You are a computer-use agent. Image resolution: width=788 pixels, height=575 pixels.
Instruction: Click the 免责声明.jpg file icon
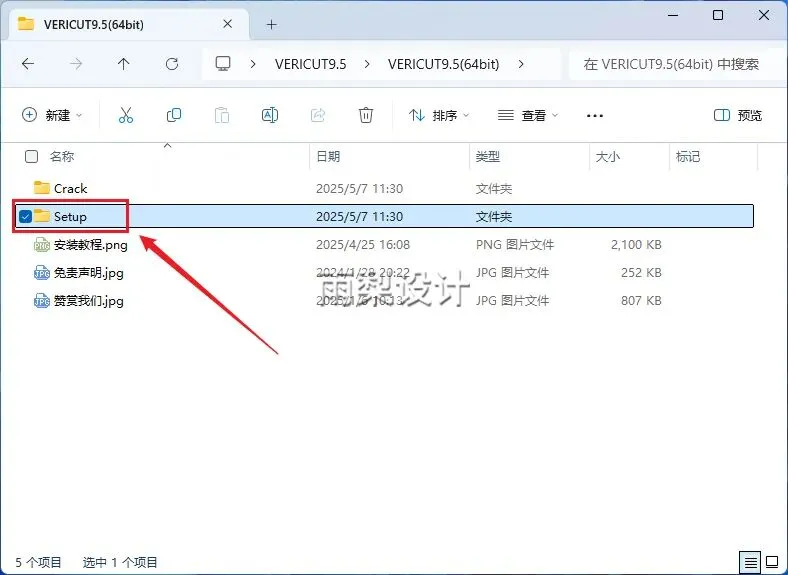[41, 273]
